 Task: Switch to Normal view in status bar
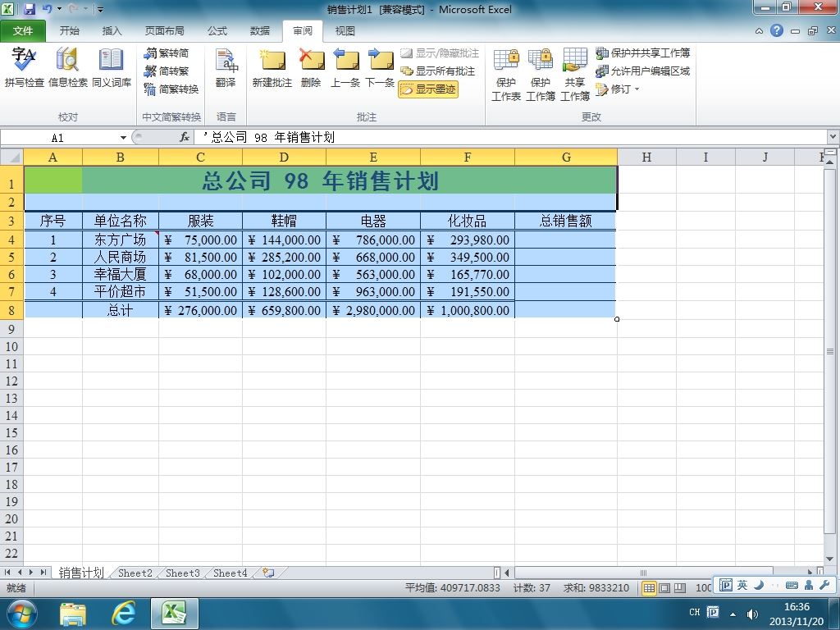click(649, 587)
